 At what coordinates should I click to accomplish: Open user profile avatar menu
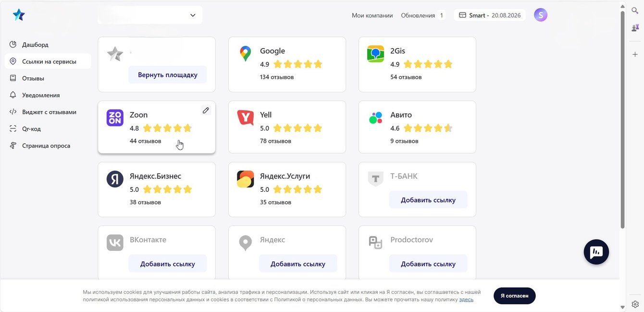(x=541, y=15)
